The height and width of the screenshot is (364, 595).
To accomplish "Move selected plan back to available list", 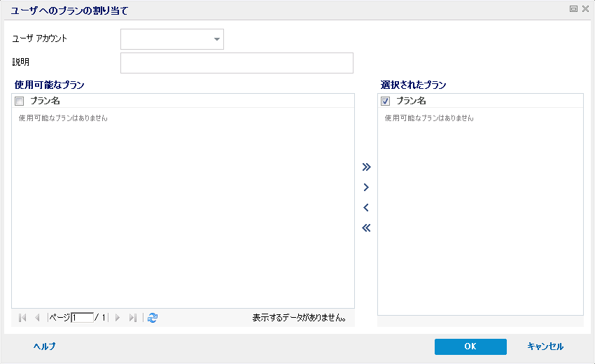I will 365,208.
